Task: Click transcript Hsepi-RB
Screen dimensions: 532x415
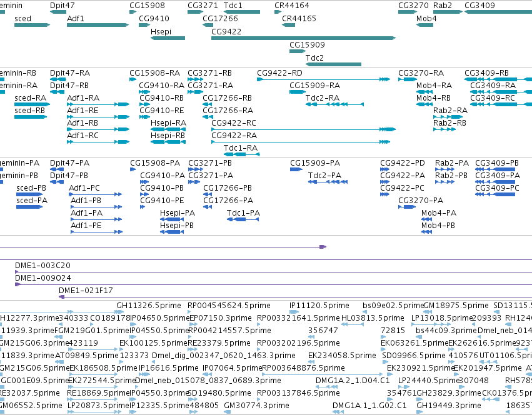Action: (x=168, y=142)
